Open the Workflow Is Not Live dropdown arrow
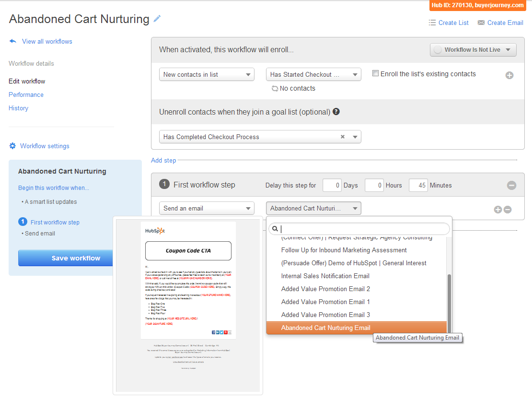This screenshot has height=400, width=532. pos(508,49)
